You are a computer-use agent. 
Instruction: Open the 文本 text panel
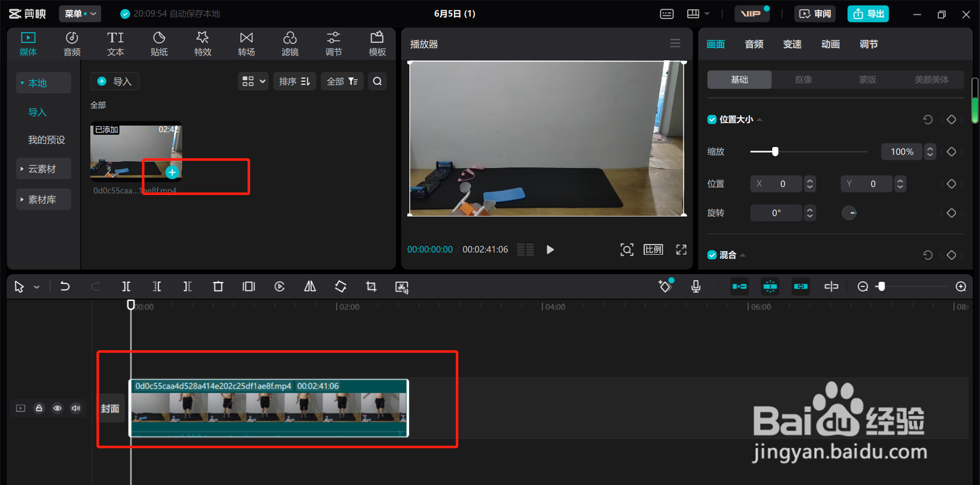point(115,44)
